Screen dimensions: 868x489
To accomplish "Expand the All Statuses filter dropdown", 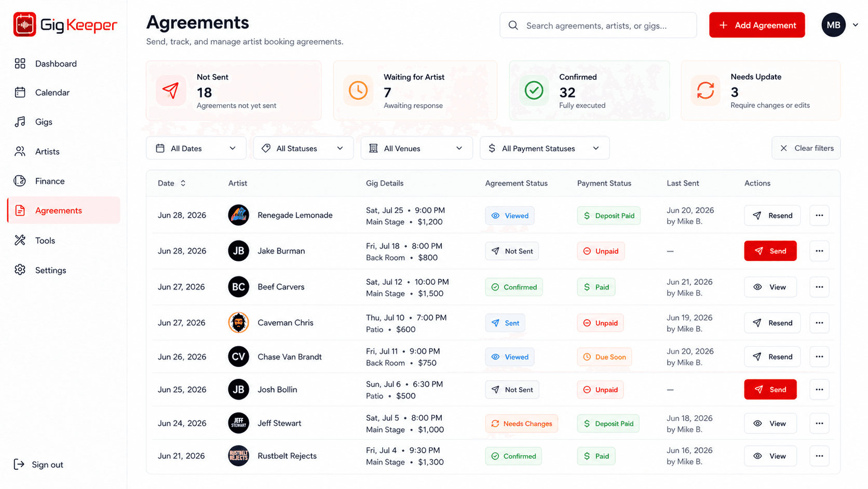I will (x=303, y=148).
